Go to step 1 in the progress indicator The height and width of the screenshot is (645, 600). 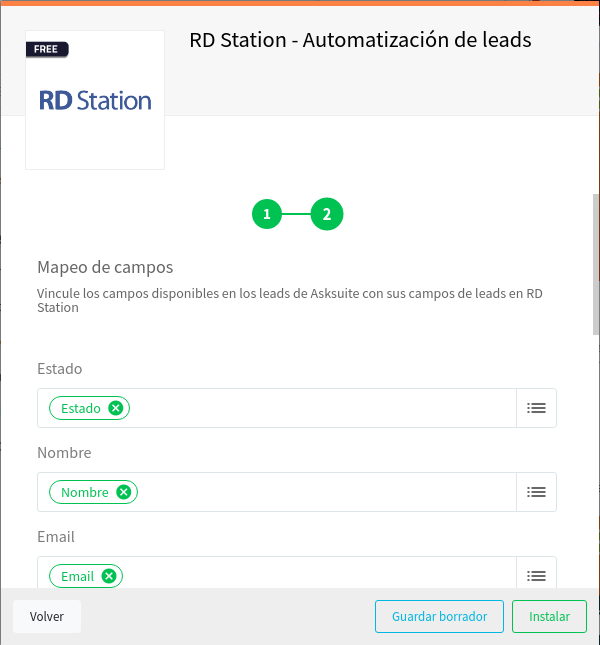tap(267, 214)
